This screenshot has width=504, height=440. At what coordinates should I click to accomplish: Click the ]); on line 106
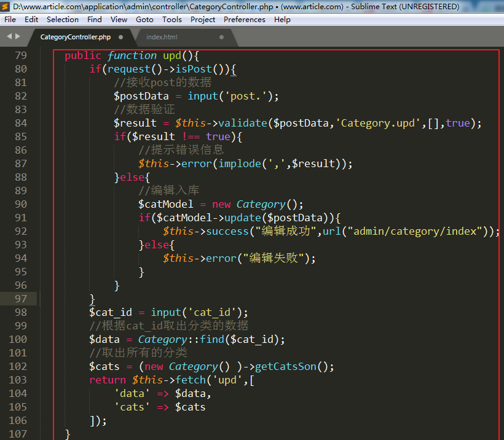point(98,420)
